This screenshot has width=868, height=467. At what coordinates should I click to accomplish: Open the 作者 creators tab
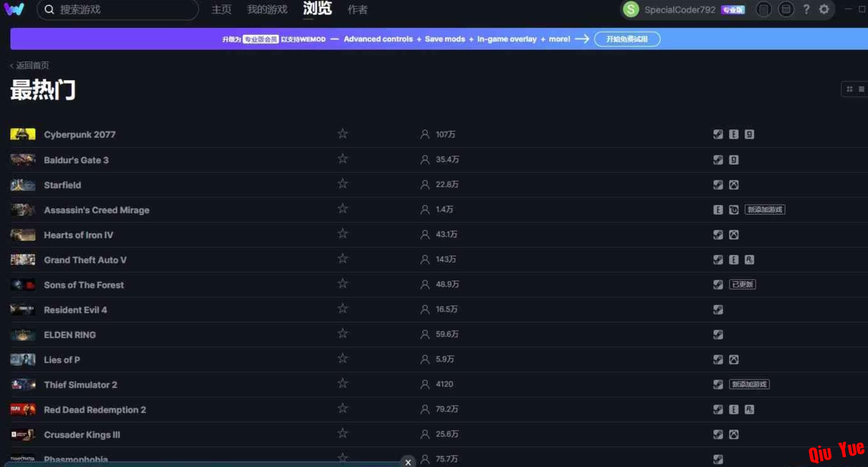(x=358, y=10)
